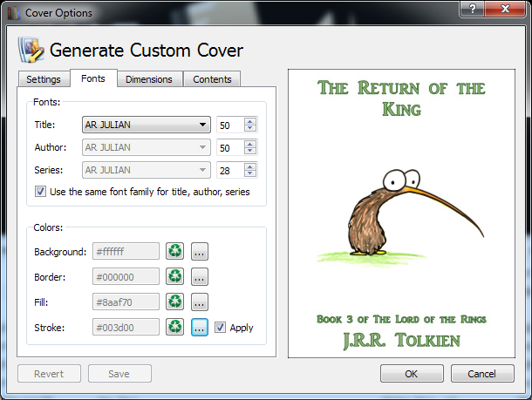Image resolution: width=532 pixels, height=400 pixels.
Task: Select the Fonts tab
Action: [93, 78]
